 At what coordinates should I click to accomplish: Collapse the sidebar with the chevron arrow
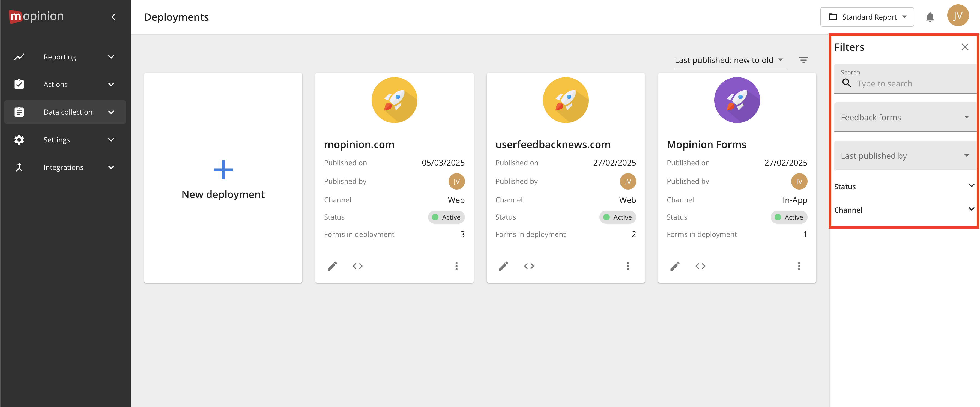click(x=113, y=17)
